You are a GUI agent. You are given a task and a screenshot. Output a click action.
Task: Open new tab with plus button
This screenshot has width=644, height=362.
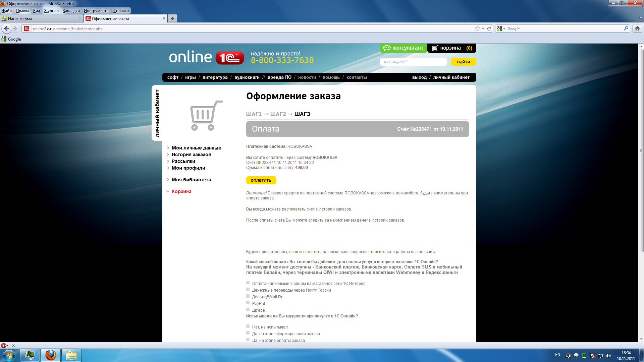point(172,18)
